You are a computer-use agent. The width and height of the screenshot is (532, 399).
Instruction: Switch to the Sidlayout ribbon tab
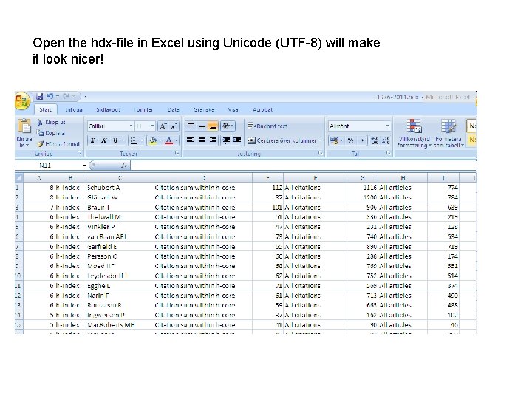108,109
